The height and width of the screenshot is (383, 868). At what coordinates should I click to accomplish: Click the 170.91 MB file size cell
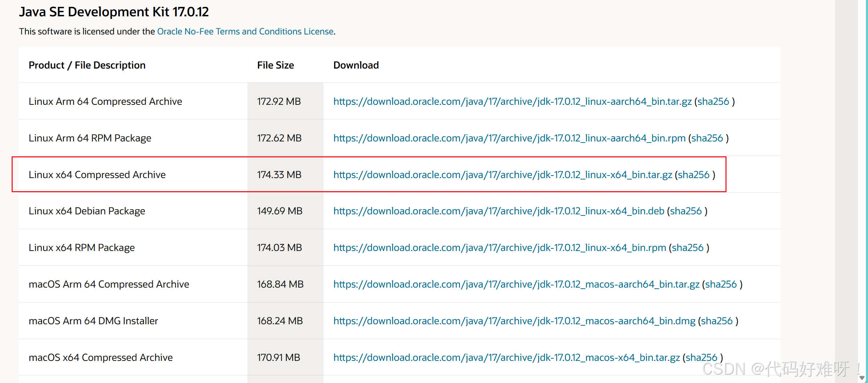[285, 357]
